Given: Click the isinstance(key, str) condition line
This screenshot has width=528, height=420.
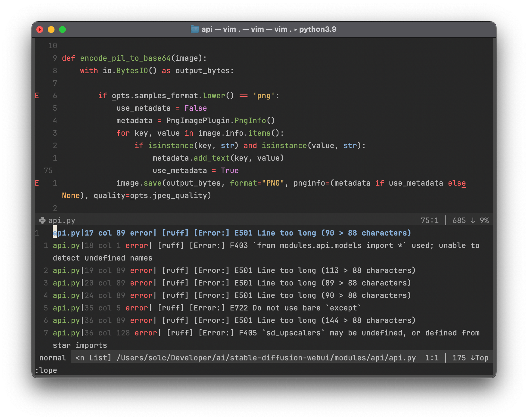Looking at the screenshot, I should tap(250, 146).
